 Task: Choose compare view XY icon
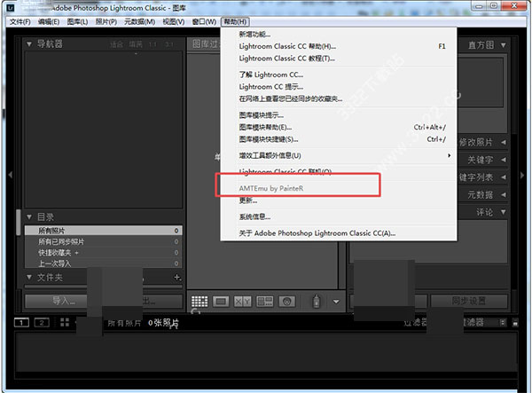243,301
